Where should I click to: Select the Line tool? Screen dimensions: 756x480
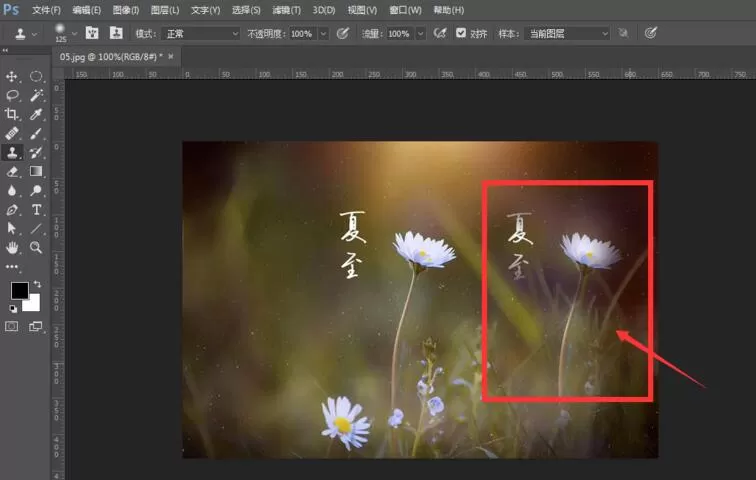pyautogui.click(x=36, y=228)
